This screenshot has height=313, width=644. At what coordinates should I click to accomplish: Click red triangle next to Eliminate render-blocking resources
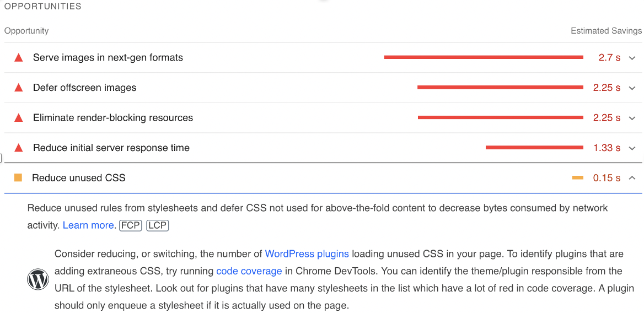pos(18,118)
